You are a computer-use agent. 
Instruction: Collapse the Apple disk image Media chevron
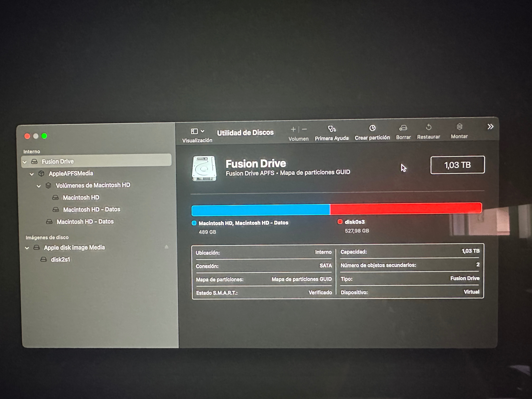tap(27, 248)
